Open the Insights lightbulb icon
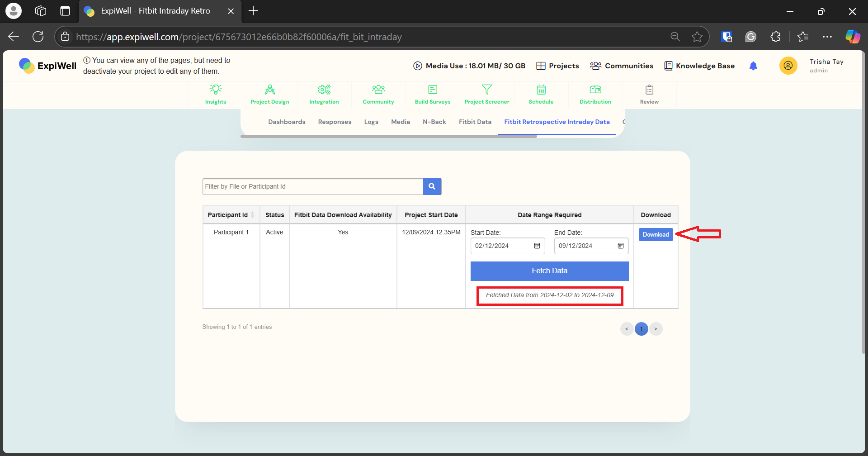 point(216,90)
